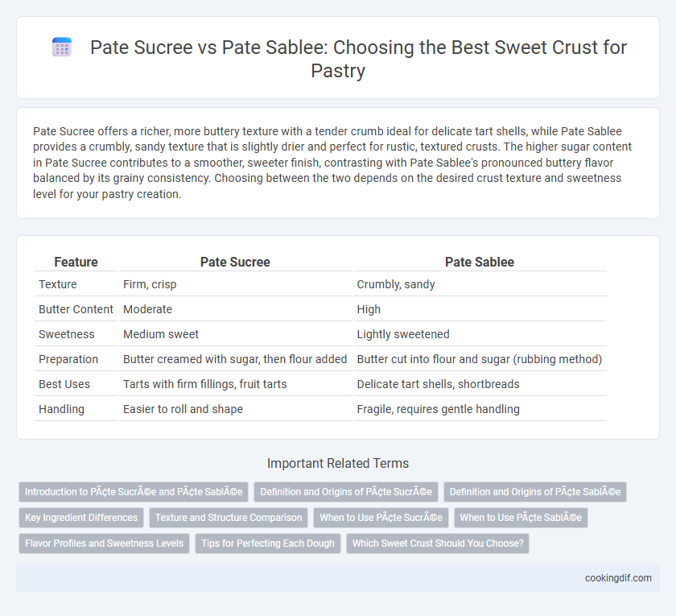Click the intro paragraph about Pate Sucree

click(332, 163)
